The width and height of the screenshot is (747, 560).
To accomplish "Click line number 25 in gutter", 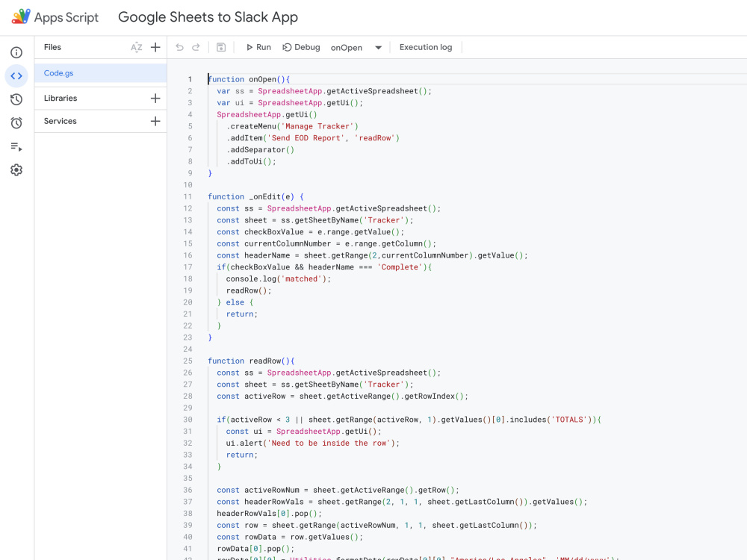I will point(188,361).
